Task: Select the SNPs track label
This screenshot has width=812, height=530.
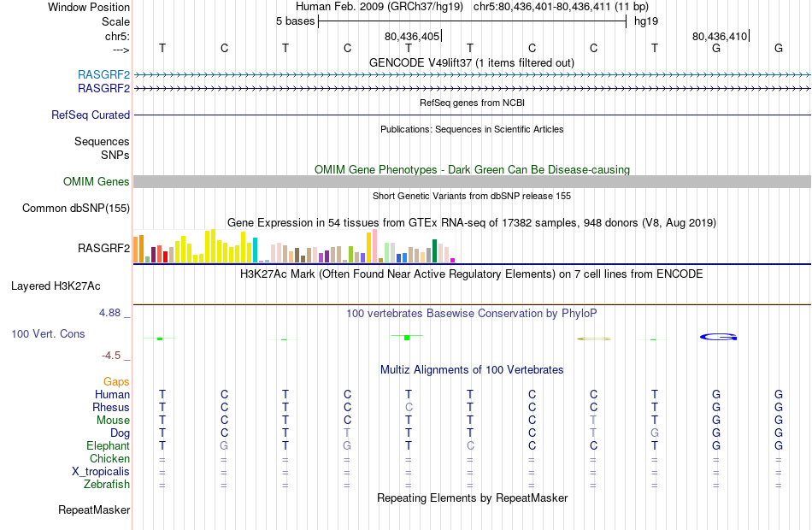Action: [x=115, y=155]
